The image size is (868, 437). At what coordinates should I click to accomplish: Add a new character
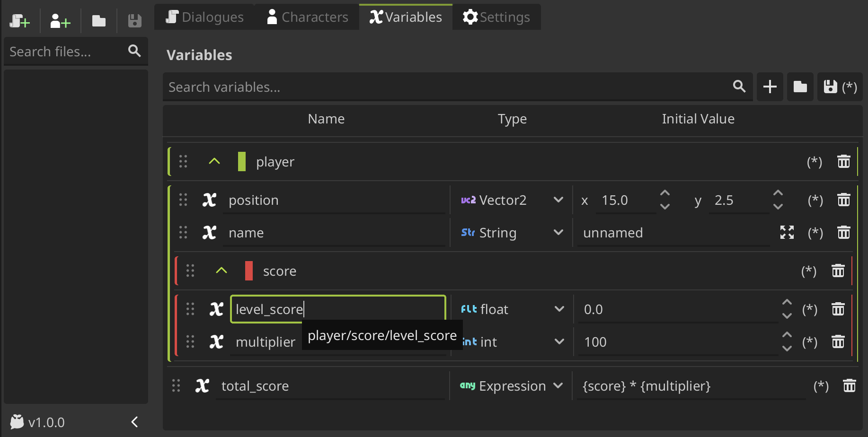click(x=59, y=21)
